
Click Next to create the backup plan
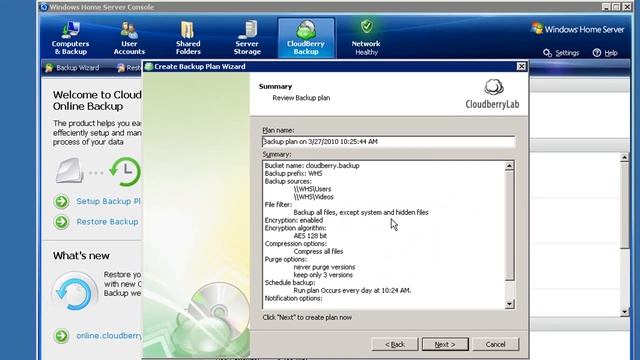pos(445,344)
